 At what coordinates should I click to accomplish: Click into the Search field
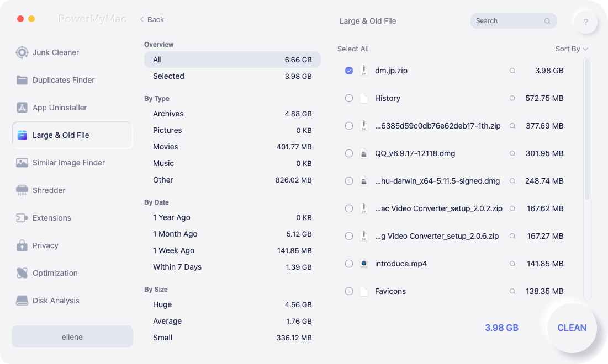tap(514, 21)
